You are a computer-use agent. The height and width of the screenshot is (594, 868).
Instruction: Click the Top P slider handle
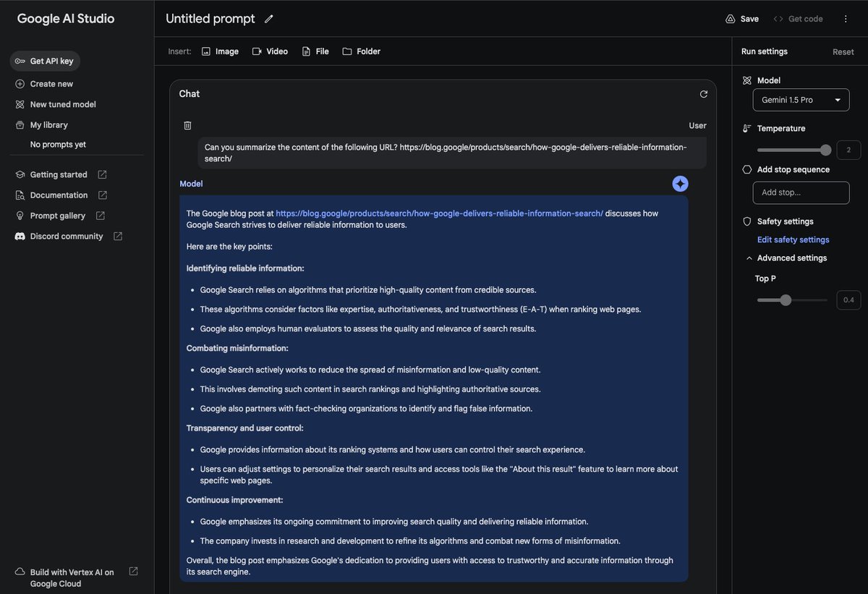[x=786, y=300]
